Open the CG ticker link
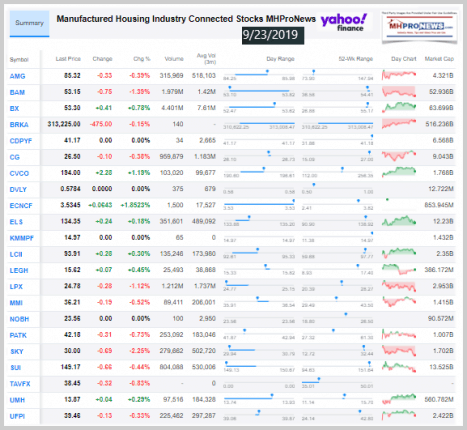Image resolution: width=467 pixels, height=430 pixels. pos(15,157)
